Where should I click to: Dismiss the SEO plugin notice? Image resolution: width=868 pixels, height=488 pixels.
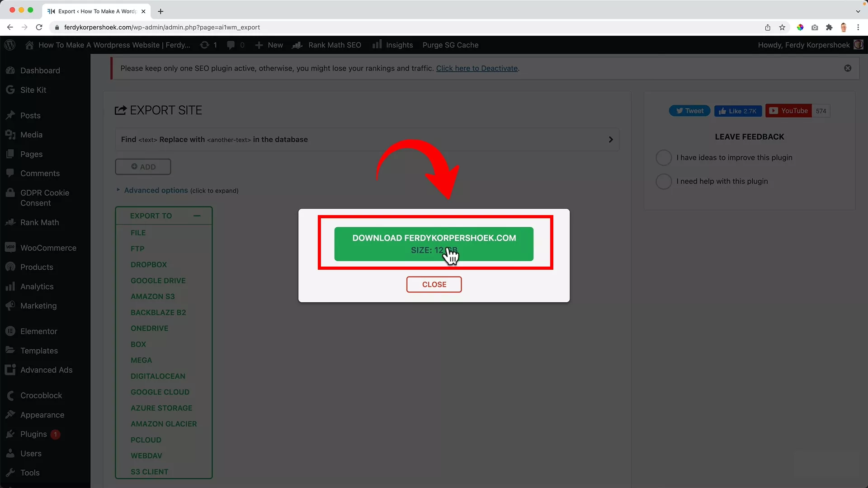click(848, 68)
